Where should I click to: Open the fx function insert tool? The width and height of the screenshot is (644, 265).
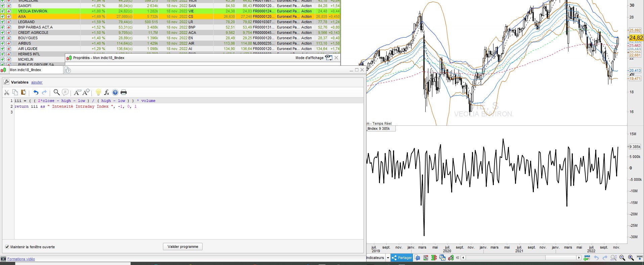pos(106,93)
